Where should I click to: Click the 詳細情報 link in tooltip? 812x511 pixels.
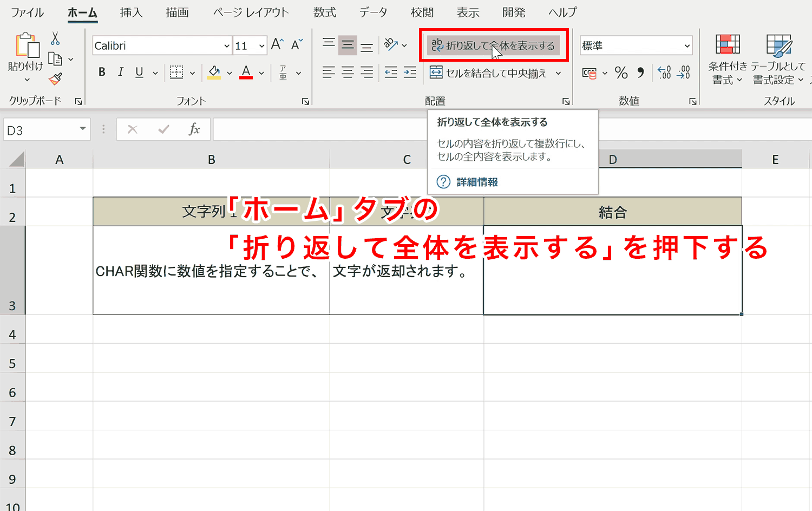(477, 182)
